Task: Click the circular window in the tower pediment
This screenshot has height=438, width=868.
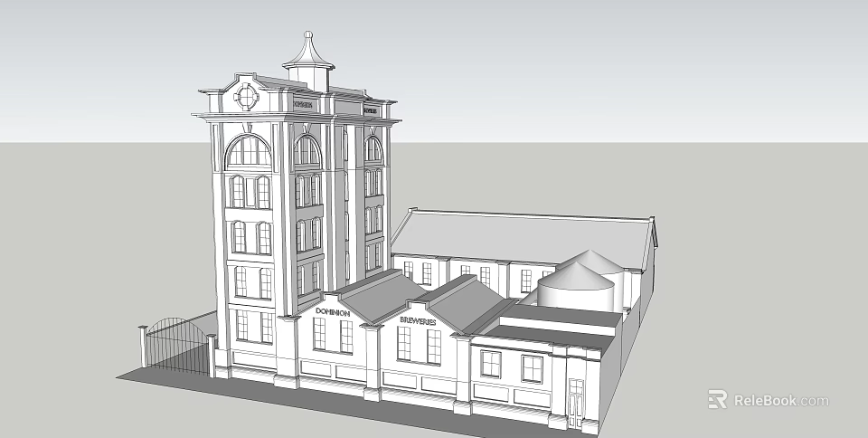Action: coord(246,97)
